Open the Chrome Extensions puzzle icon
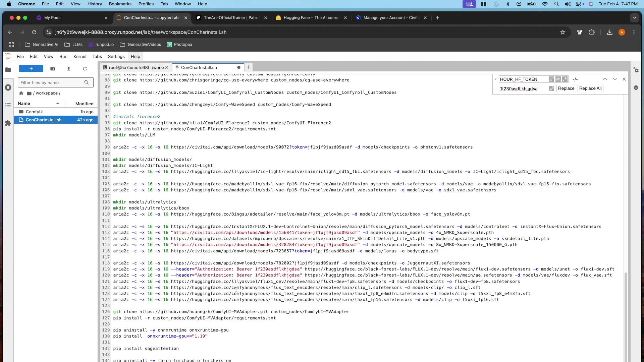This screenshot has width=644, height=362. [592, 32]
